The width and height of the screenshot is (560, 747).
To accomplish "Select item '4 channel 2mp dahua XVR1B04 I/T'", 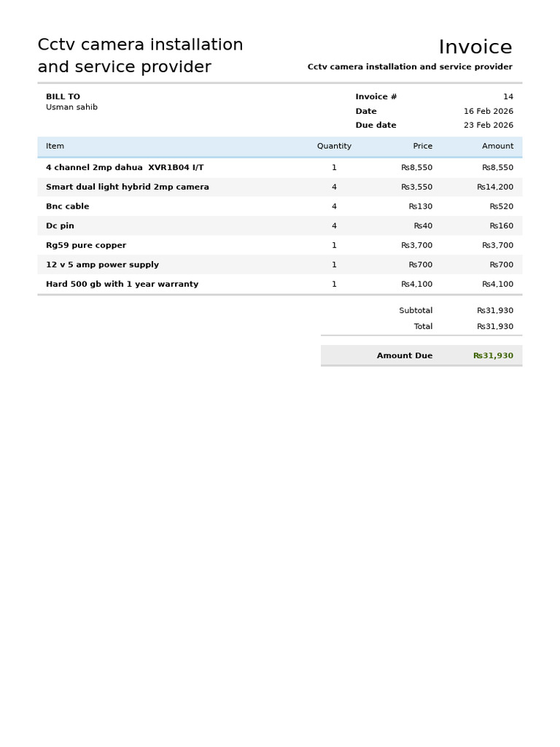I will 125,167.
